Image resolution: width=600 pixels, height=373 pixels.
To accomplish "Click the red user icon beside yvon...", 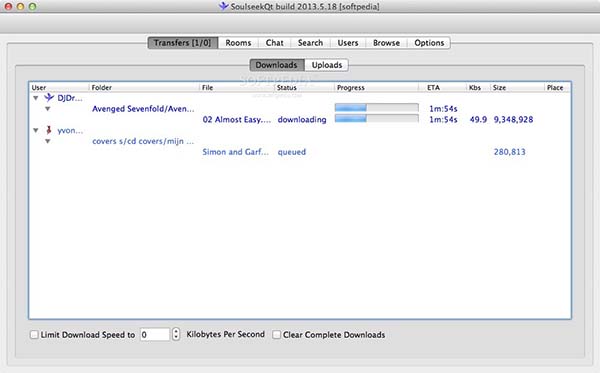I will point(49,130).
